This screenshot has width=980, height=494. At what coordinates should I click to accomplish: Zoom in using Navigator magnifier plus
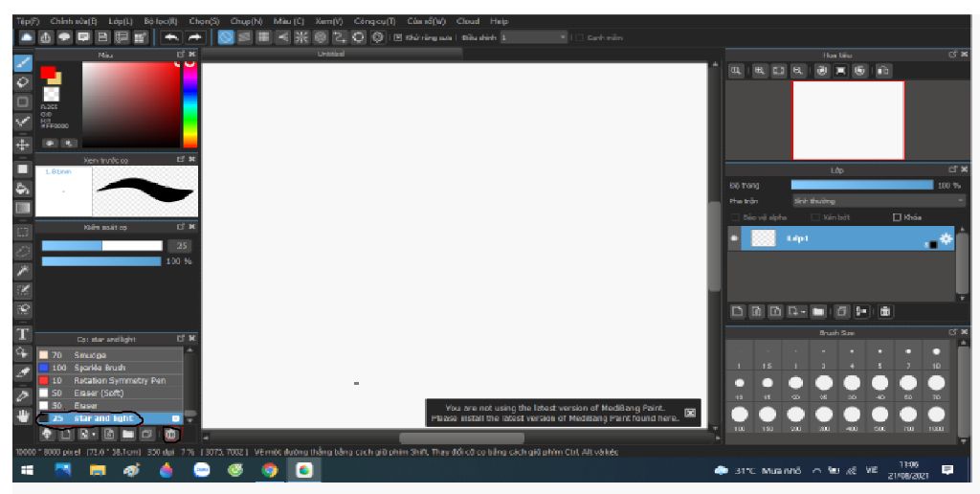pyautogui.click(x=759, y=71)
